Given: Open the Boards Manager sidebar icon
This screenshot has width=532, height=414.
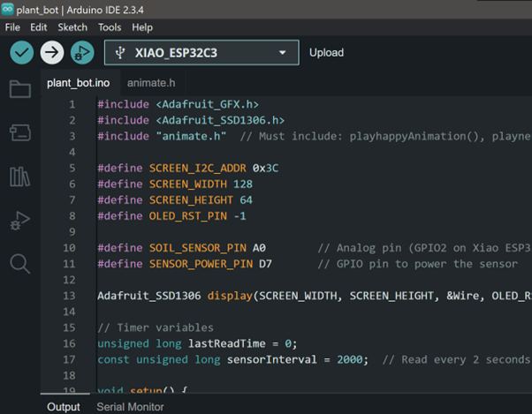Looking at the screenshot, I should click(20, 132).
